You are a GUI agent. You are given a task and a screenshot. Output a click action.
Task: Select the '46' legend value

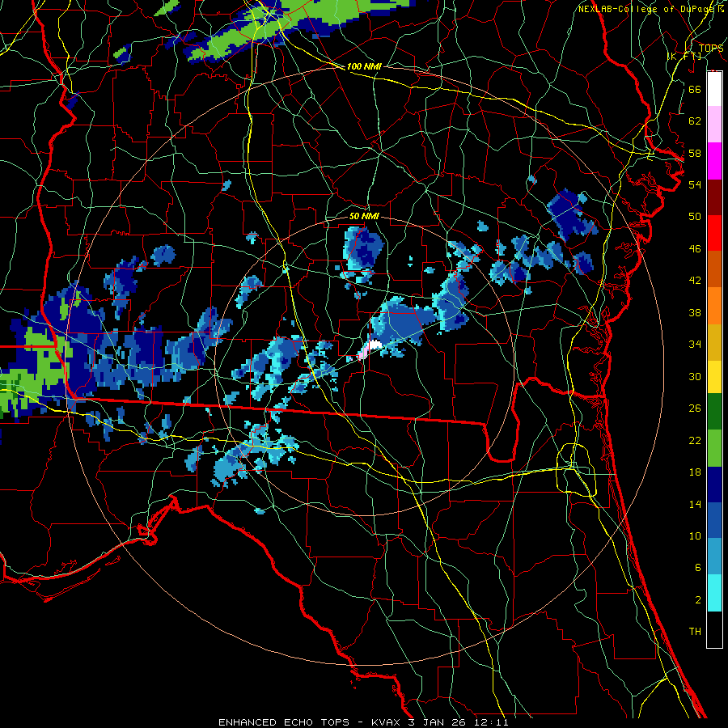695,249
